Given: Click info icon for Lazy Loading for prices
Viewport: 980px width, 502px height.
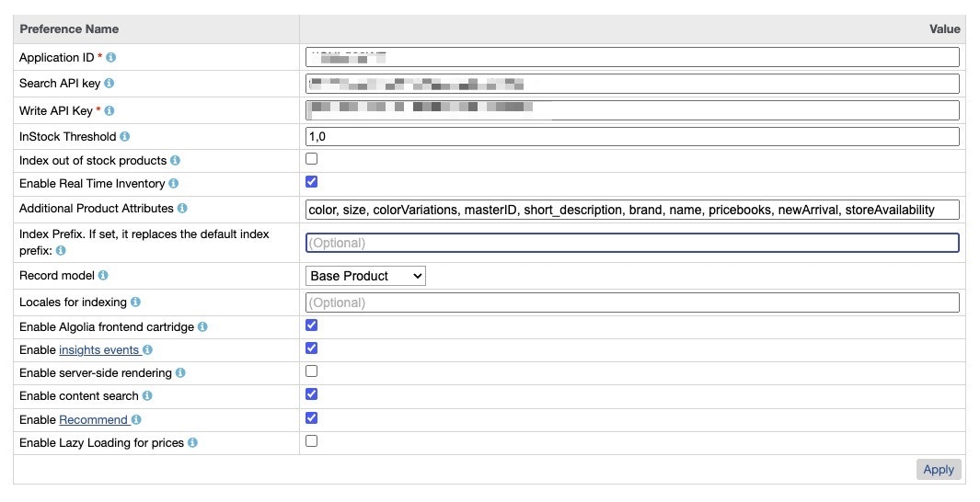Looking at the screenshot, I should click(x=192, y=442).
